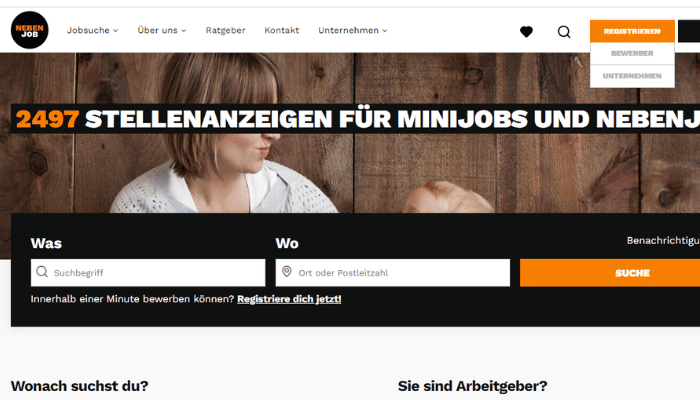The image size is (700, 400).
Task: Click the Nebenjob logo icon
Action: tap(29, 30)
